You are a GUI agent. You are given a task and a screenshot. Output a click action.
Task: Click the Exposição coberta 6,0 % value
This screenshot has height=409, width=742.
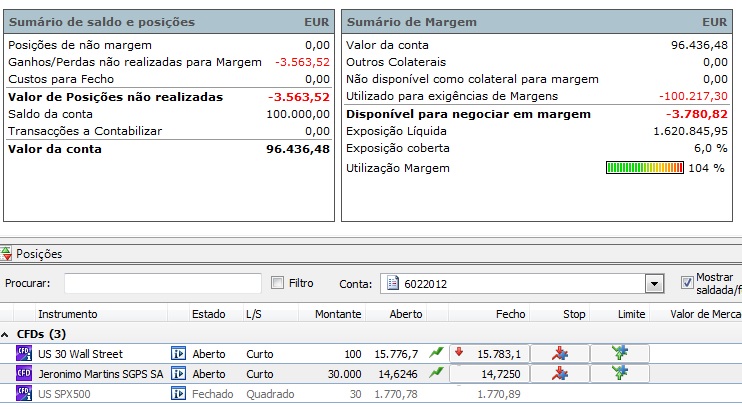711,148
